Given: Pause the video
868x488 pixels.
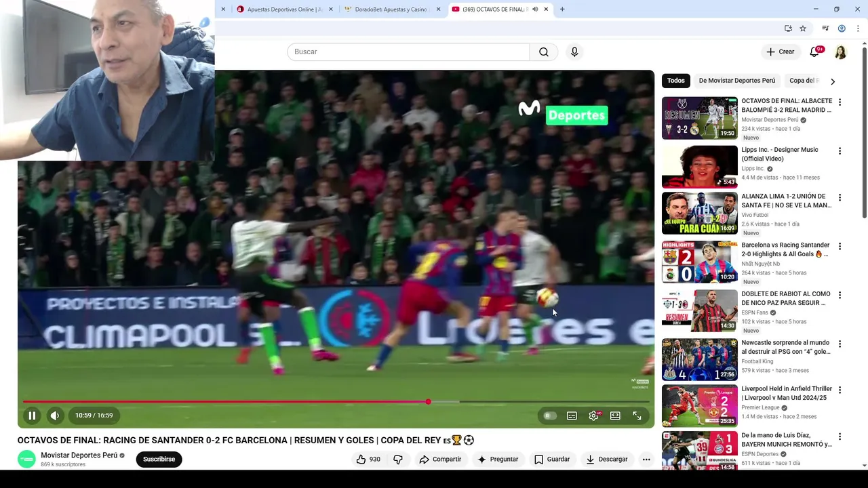Looking at the screenshot, I should coord(32,415).
